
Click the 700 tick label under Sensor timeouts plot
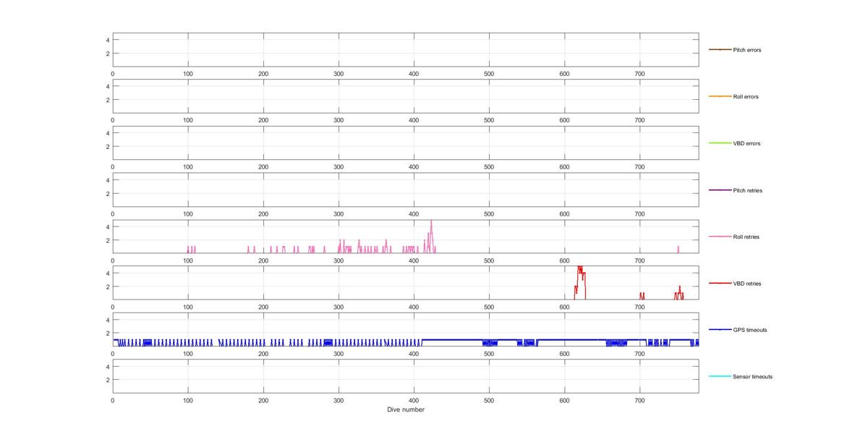pos(639,400)
